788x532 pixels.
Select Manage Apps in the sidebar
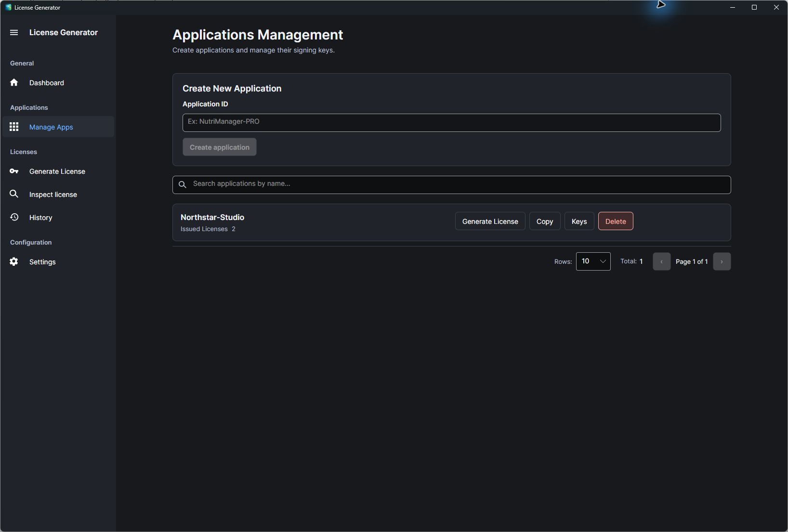58,127
